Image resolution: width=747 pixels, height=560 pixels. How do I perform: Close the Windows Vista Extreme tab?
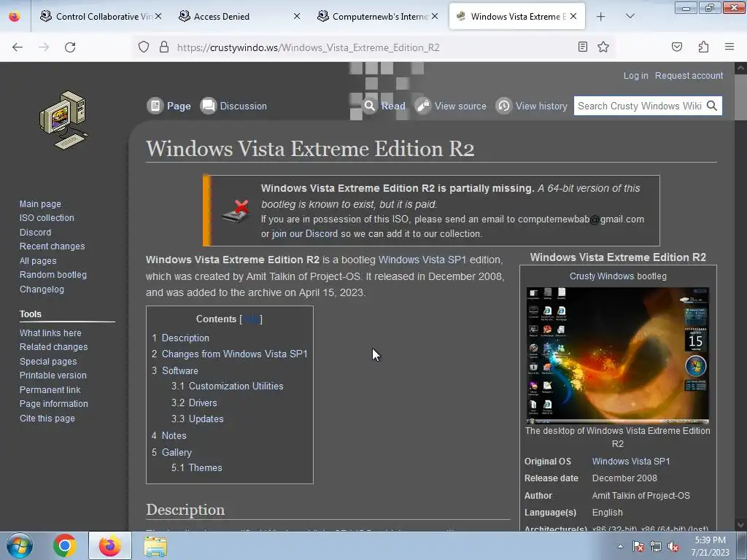point(573,16)
